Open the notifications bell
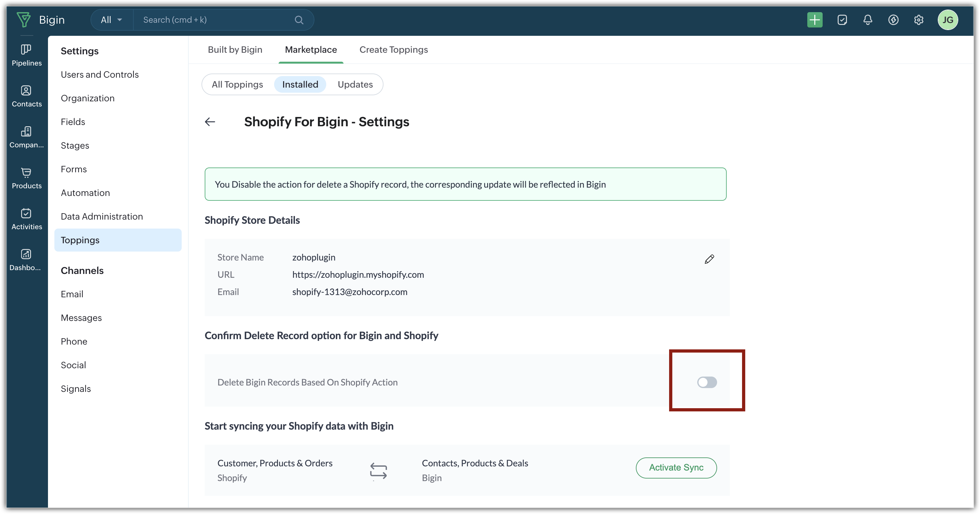Viewport: 980px width, 514px height. point(867,20)
